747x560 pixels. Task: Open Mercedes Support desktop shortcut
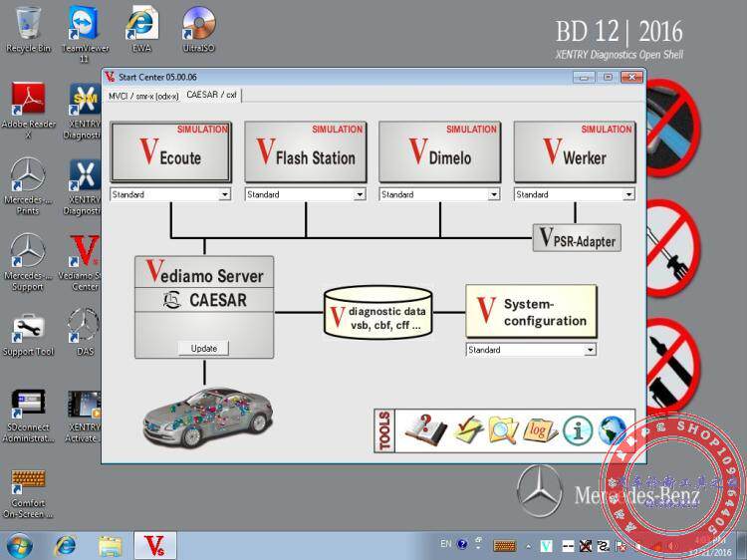[x=28, y=262]
